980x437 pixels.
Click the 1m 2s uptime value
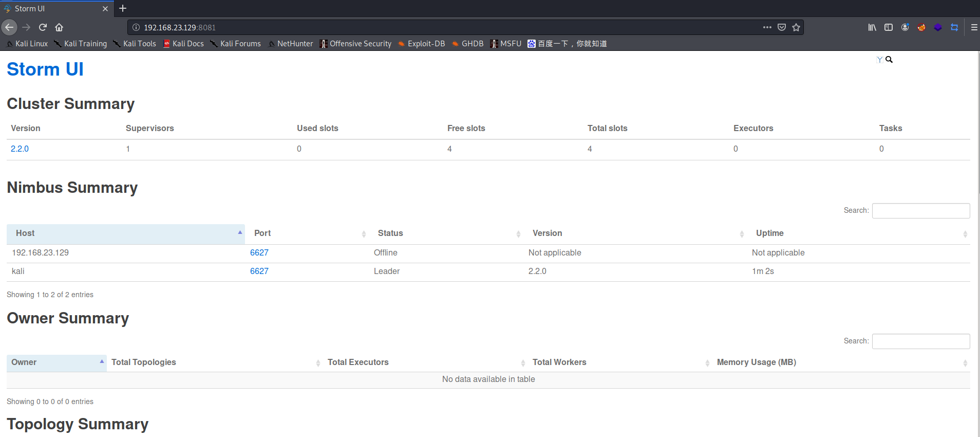[763, 271]
